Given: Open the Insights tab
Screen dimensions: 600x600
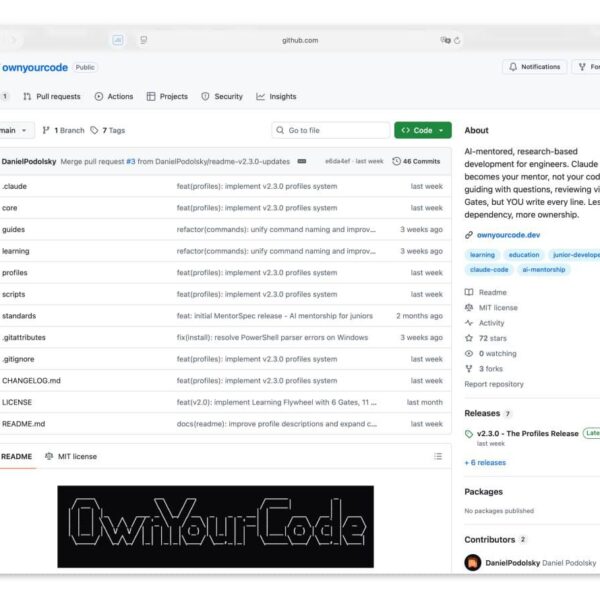Looking at the screenshot, I should (276, 96).
